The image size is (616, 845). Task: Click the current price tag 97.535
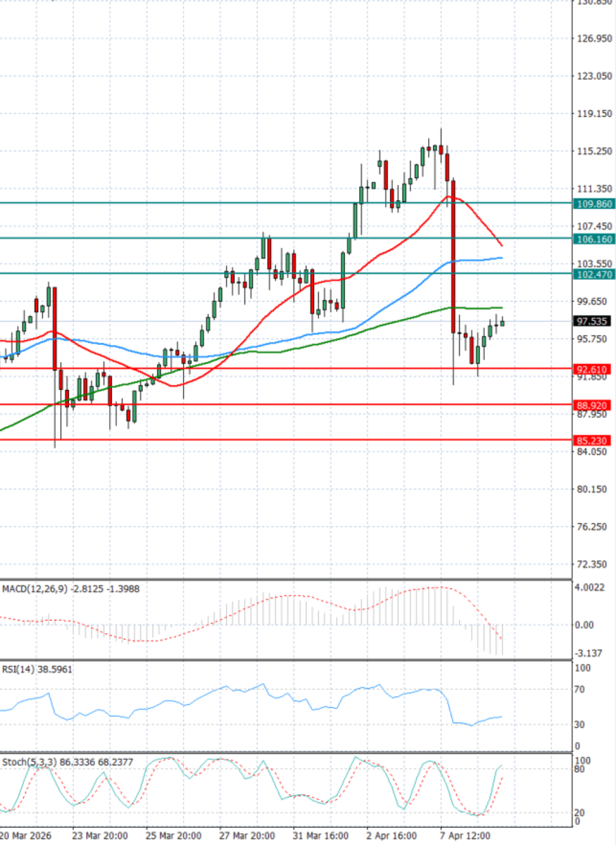pos(593,321)
